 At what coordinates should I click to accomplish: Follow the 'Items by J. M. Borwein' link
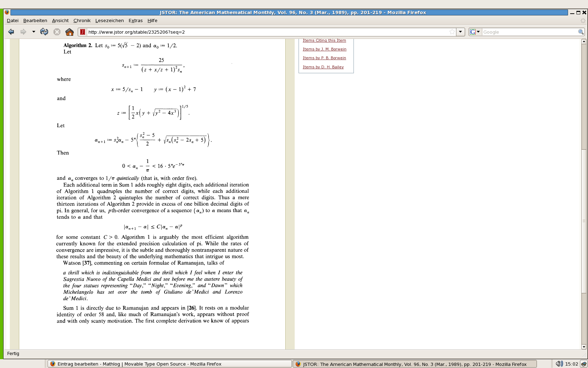324,49
